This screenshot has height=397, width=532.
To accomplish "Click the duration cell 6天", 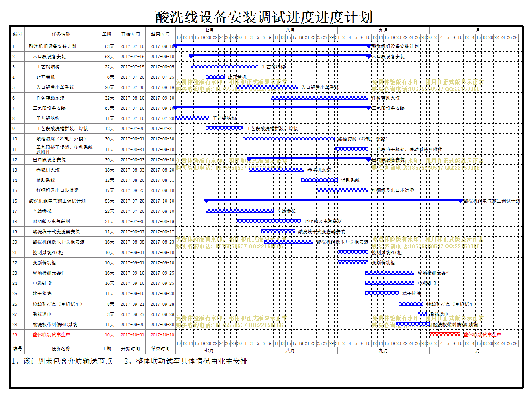I will point(111,77).
